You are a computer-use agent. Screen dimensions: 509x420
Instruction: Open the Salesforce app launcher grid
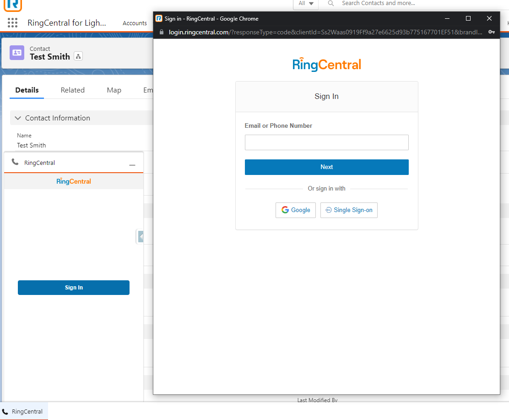[x=12, y=23]
